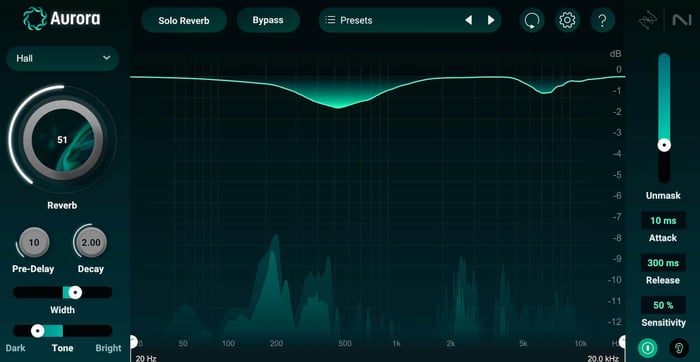Click the Tone slider handle
The height and width of the screenshot is (362, 700).
(38, 331)
